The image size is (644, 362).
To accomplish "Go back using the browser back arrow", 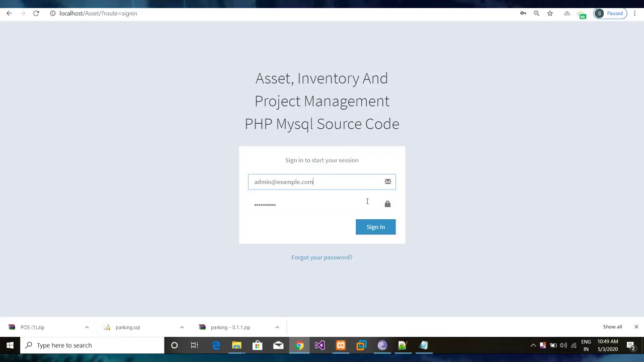I will (9, 14).
